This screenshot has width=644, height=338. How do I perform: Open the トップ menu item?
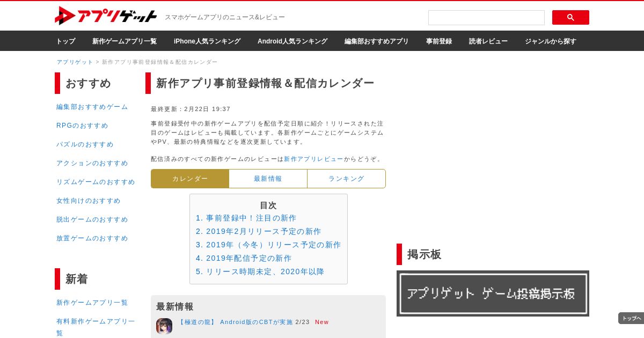(65, 41)
